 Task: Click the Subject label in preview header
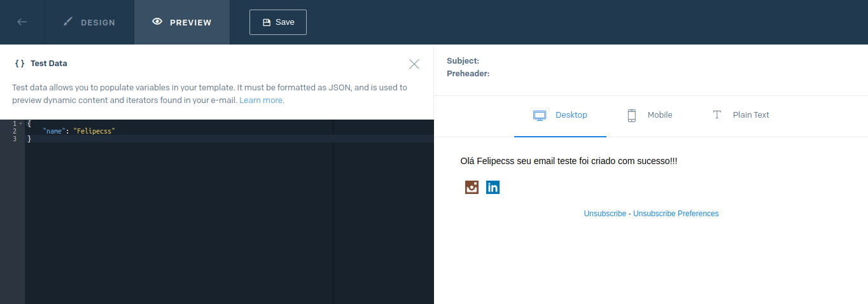463,61
